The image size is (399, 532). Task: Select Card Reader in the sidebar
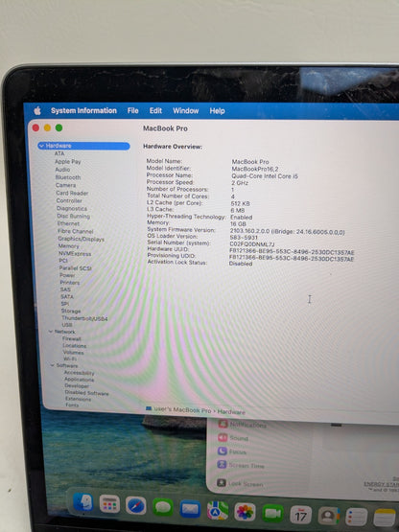[72, 193]
